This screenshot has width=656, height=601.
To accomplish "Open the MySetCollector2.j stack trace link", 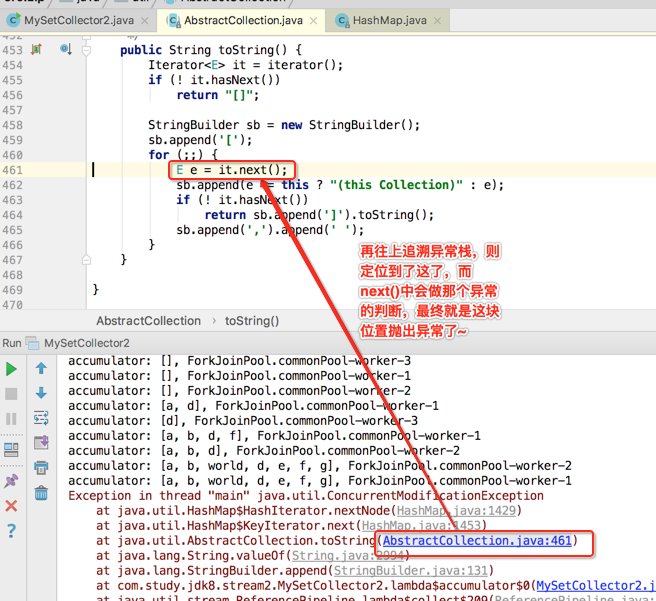I will point(596,586).
